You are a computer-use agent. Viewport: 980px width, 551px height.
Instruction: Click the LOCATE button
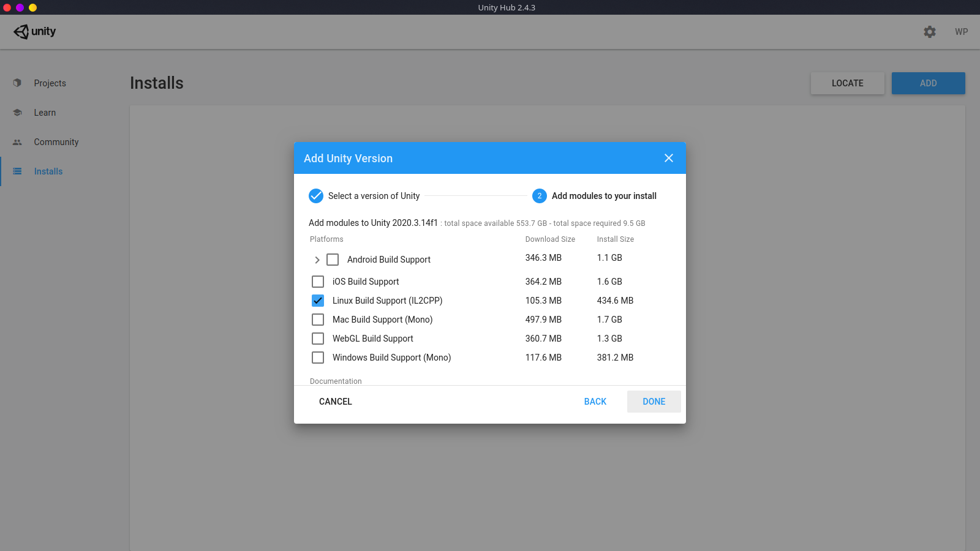tap(848, 83)
